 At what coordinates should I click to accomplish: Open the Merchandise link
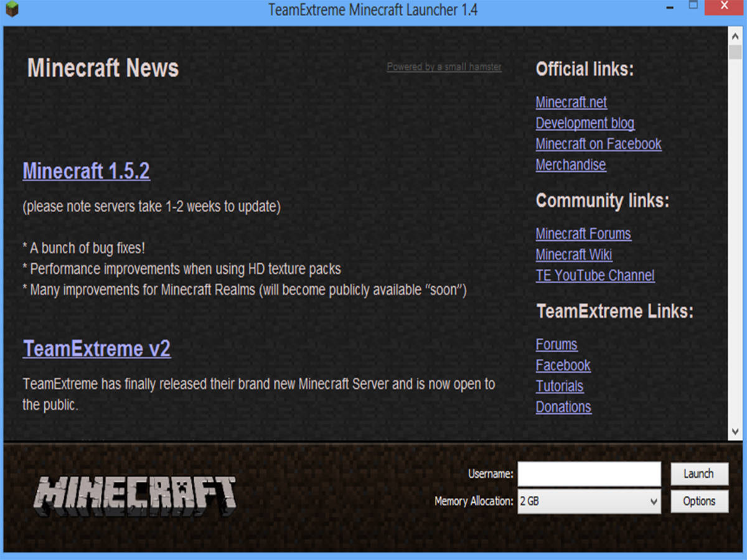click(570, 165)
